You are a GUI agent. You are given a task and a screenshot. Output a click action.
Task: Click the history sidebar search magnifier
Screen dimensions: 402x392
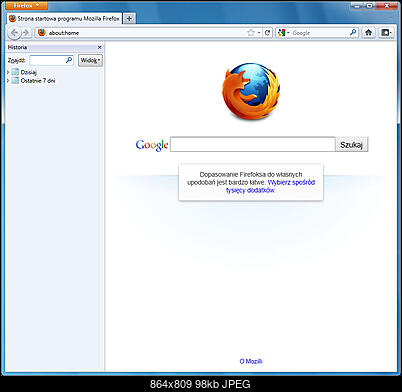coord(69,60)
